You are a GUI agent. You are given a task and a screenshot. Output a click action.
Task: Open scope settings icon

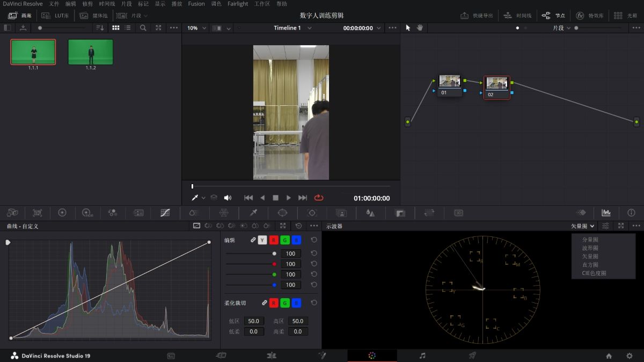point(605,226)
